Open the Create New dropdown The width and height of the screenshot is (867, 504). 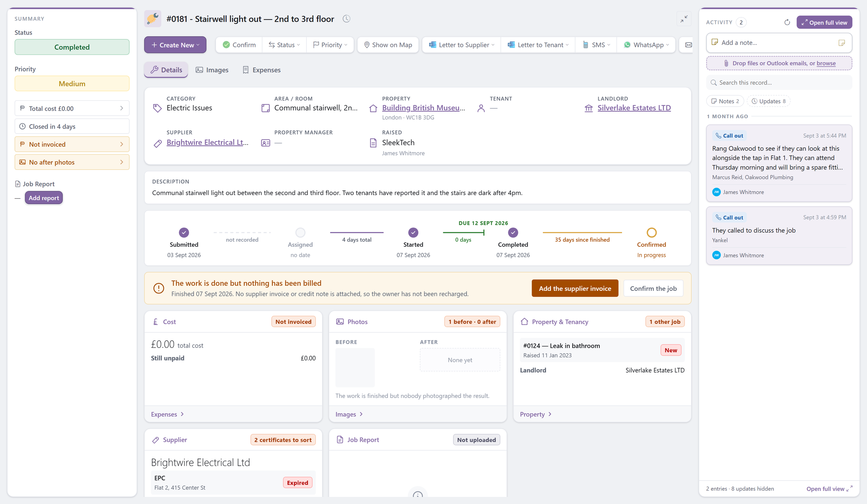[175, 45]
